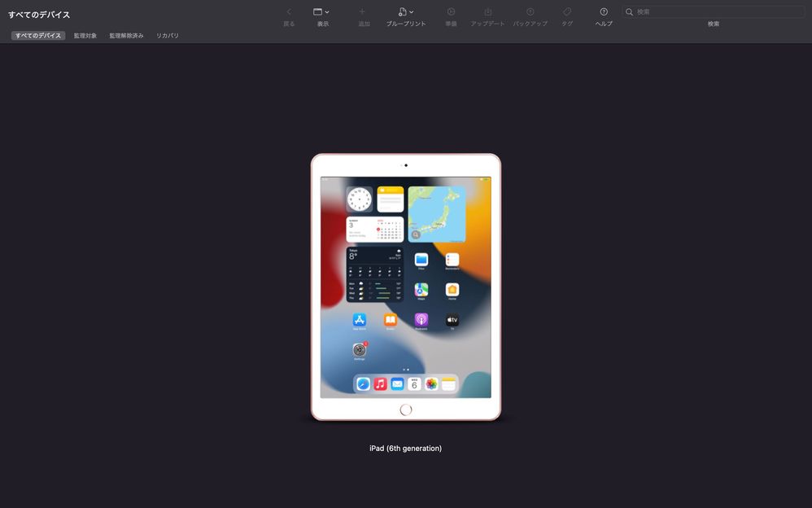Click the すべてのデバイス window title
The image size is (812, 508).
39,15
